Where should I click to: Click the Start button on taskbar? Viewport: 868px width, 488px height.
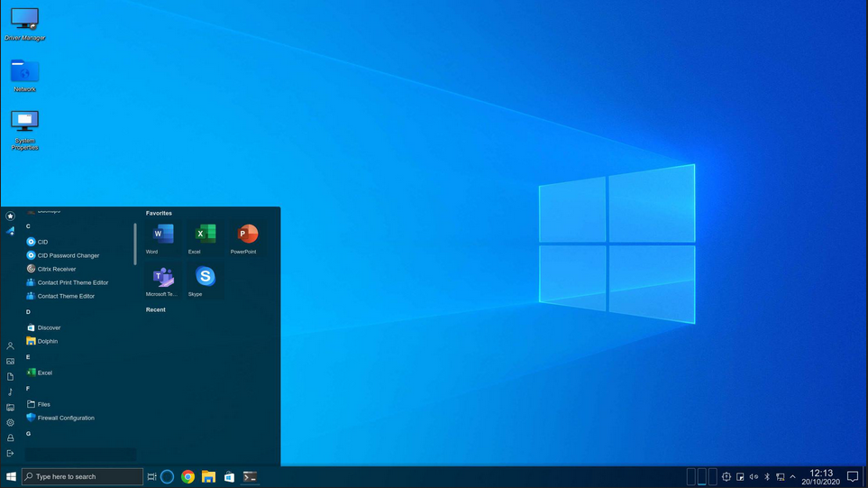(x=11, y=476)
